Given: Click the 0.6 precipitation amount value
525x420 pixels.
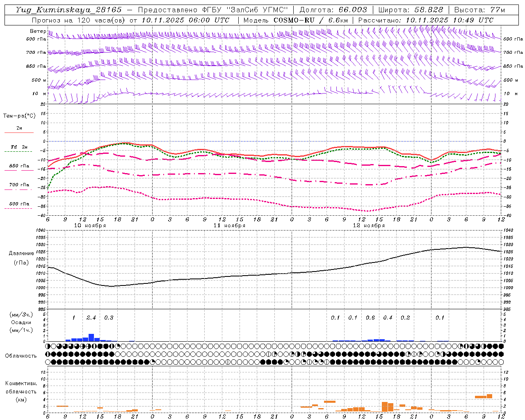Looking at the screenshot, I should click(370, 317).
